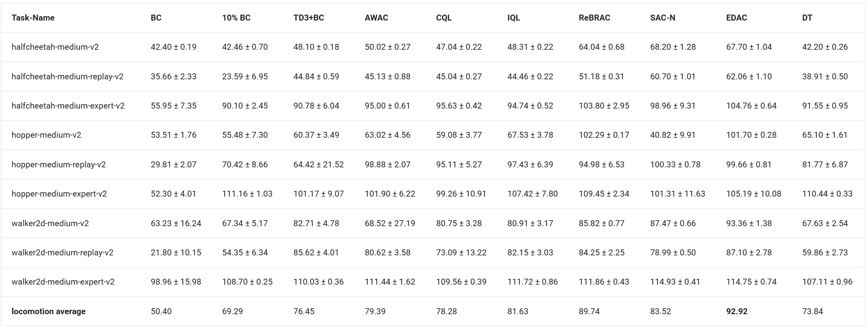Select the DT column header
The height and width of the screenshot is (328, 868).
[x=807, y=18]
